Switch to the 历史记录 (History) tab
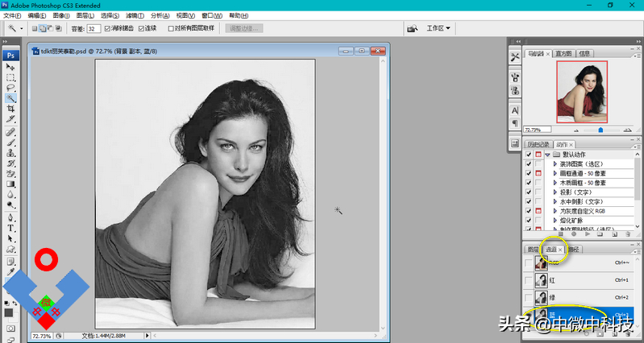The height and width of the screenshot is (343, 644). (x=538, y=144)
